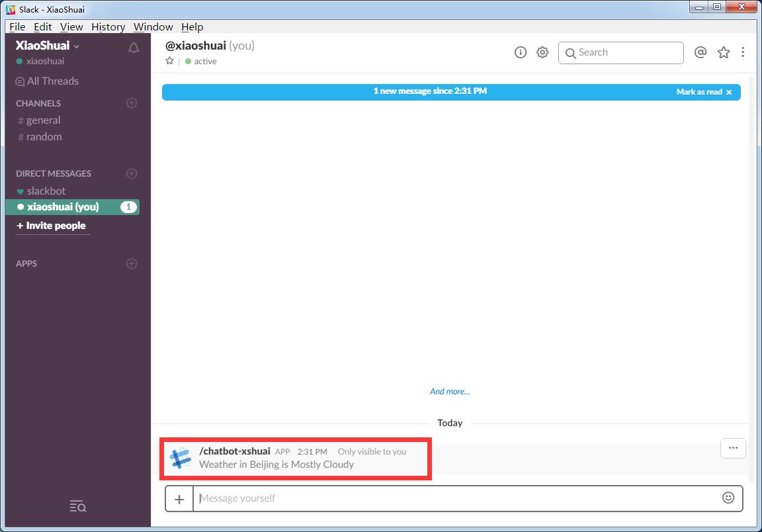Viewport: 762px width, 532px height.
Task: Open more items vertical dots menu
Action: [743, 52]
